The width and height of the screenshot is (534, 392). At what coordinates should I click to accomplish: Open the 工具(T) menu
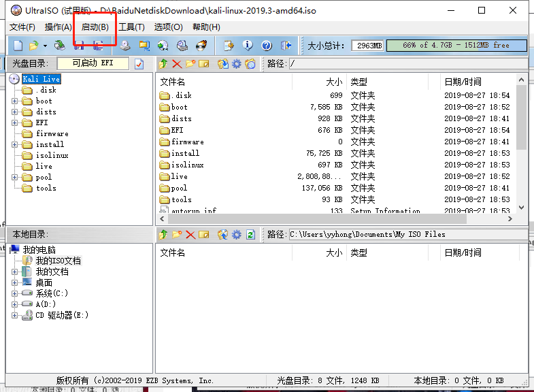tap(131, 27)
